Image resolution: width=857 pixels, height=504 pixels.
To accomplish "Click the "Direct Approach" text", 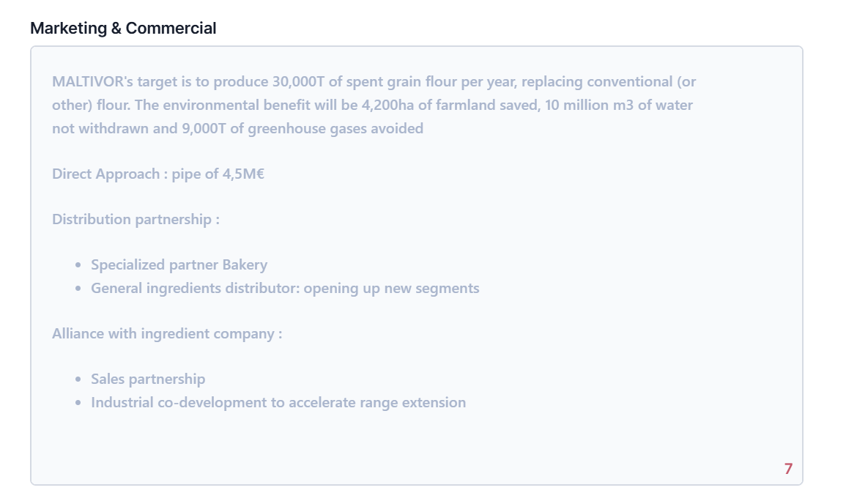I will (105, 174).
